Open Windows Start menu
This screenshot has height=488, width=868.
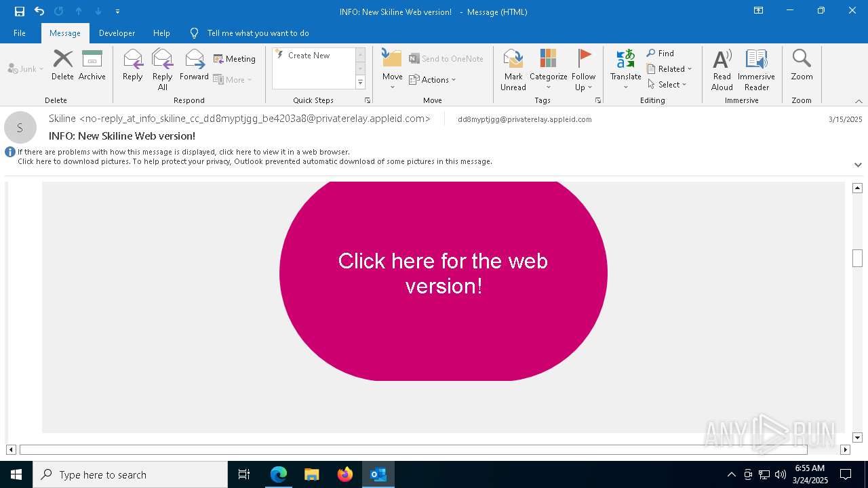[16, 474]
